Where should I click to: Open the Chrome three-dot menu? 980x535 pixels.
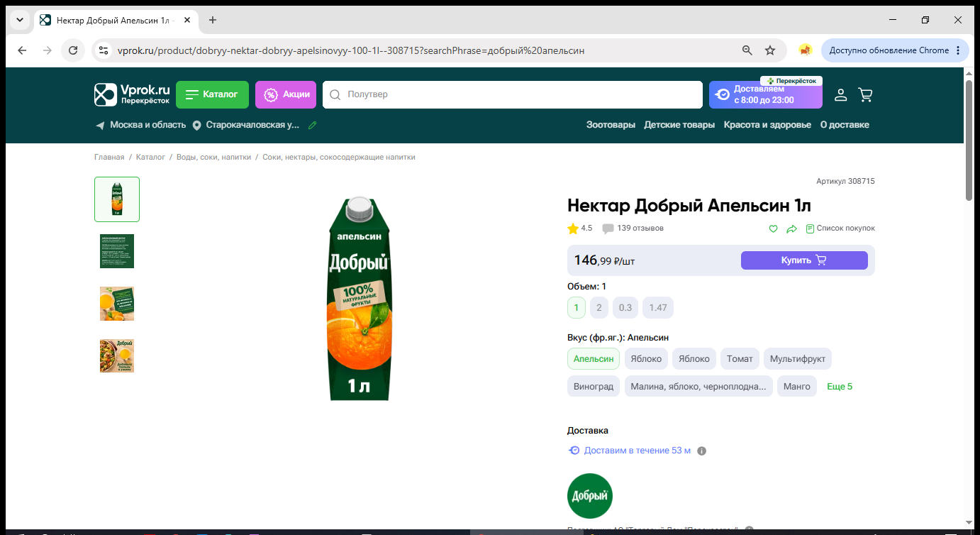tap(958, 50)
